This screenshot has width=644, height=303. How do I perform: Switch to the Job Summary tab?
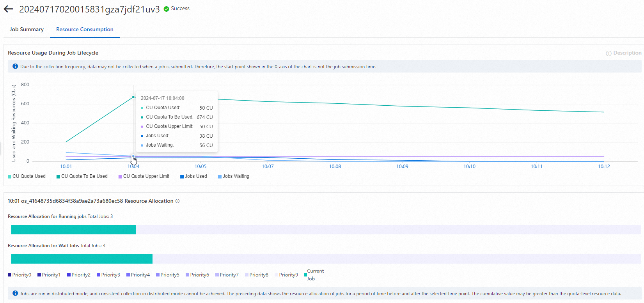coord(27,30)
